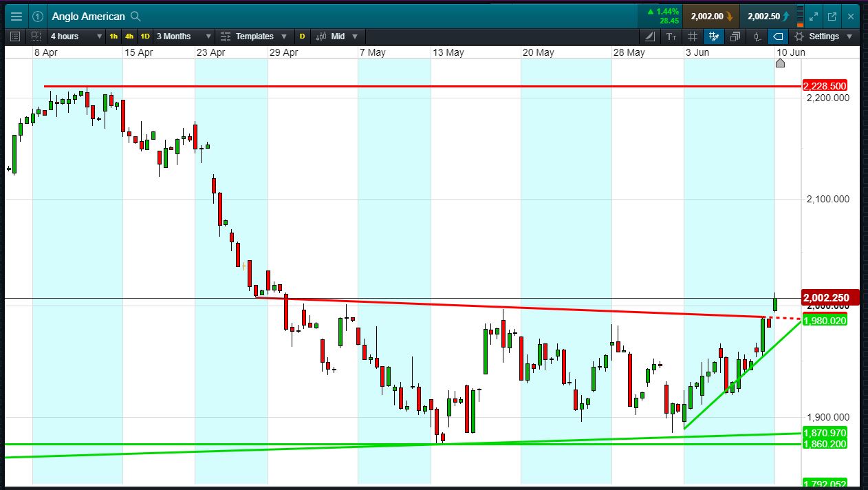The width and height of the screenshot is (868, 490).
Task: Click the 1,792.052 price label
Action: (x=825, y=484)
